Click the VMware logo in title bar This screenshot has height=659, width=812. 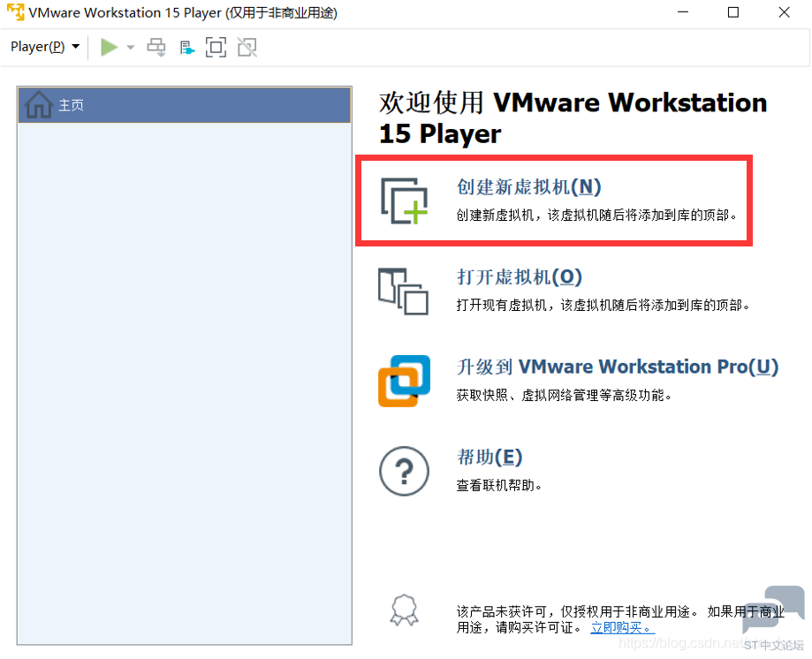pos(16,11)
